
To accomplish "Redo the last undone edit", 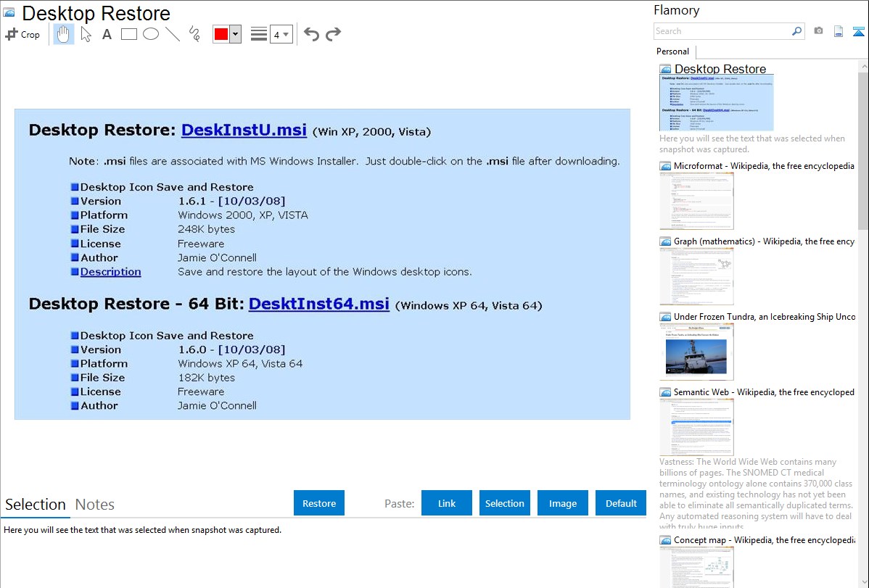I will pos(333,34).
